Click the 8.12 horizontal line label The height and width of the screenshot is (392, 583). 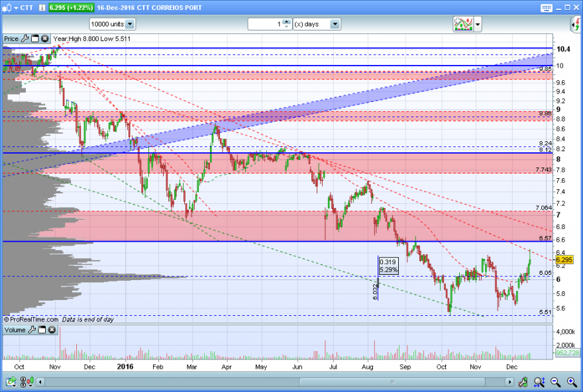[x=545, y=150]
